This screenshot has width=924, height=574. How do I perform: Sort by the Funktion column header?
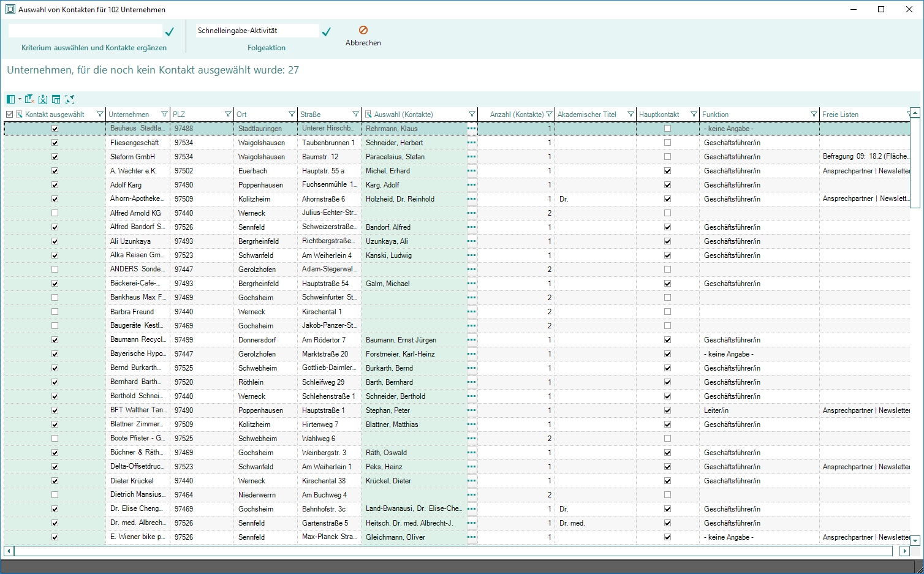[716, 115]
